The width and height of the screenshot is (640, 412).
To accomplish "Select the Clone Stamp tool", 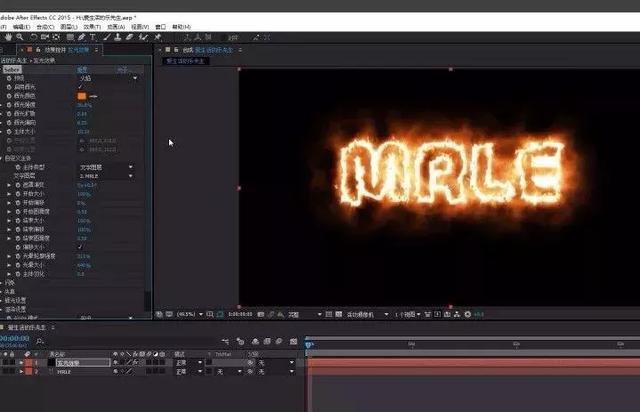I will [118, 37].
